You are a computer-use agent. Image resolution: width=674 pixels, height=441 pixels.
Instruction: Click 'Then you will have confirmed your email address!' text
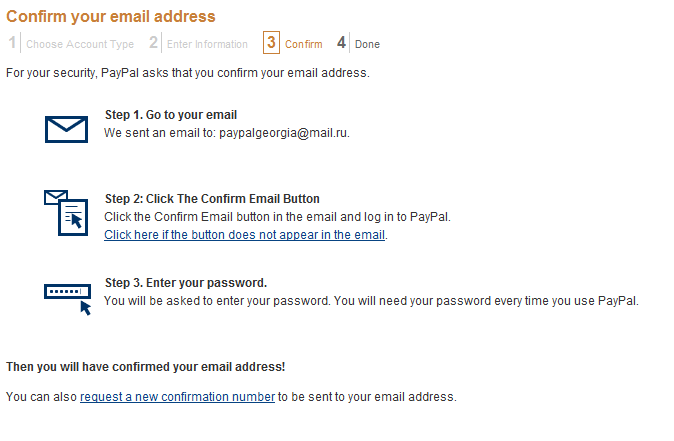[146, 367]
